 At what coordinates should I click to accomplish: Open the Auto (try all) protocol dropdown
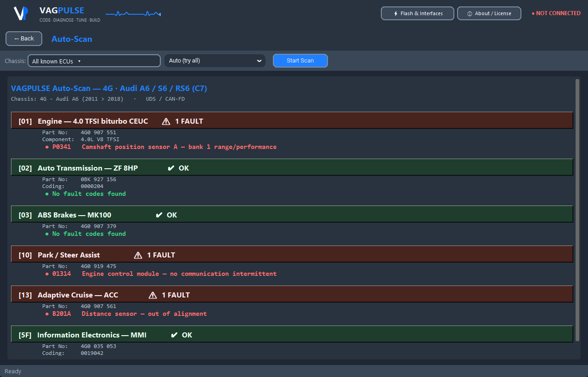tap(215, 61)
